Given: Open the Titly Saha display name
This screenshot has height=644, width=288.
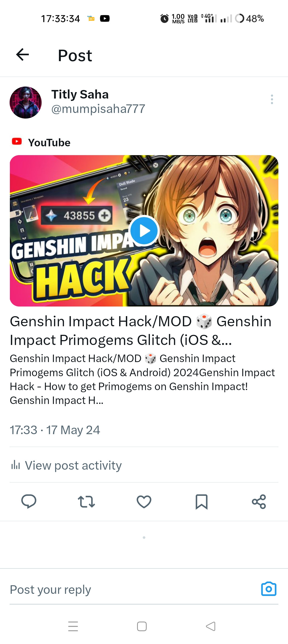Looking at the screenshot, I should [80, 94].
